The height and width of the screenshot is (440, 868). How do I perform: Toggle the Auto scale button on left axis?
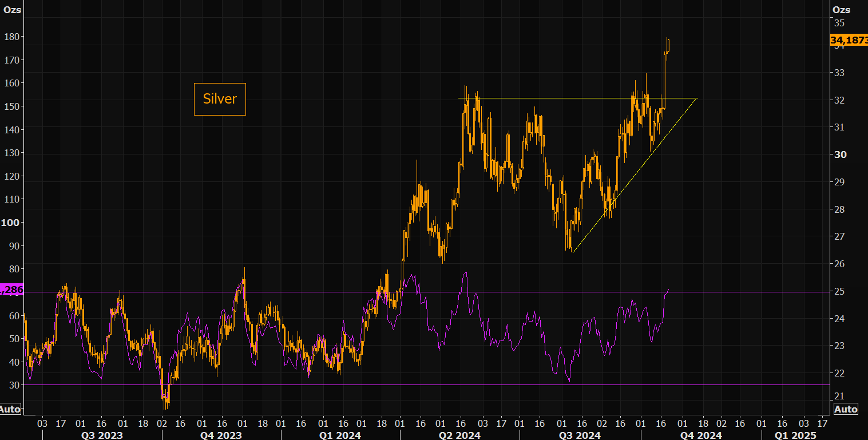point(10,409)
